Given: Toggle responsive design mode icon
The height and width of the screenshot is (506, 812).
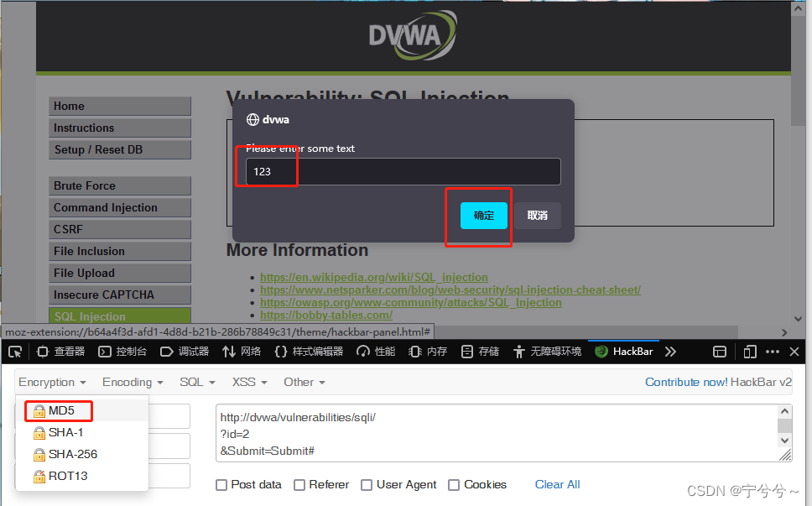Looking at the screenshot, I should click(x=749, y=352).
